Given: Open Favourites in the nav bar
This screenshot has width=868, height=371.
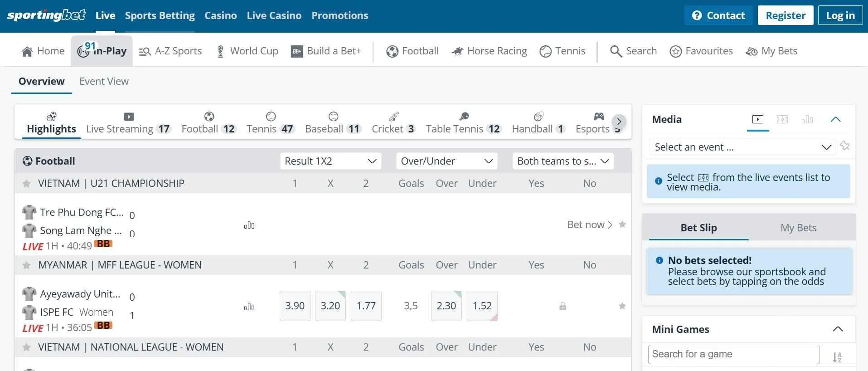Looking at the screenshot, I should tap(701, 51).
